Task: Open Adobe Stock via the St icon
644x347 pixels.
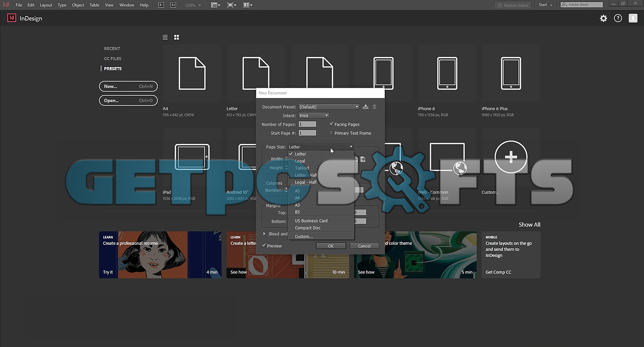Action: (x=173, y=5)
